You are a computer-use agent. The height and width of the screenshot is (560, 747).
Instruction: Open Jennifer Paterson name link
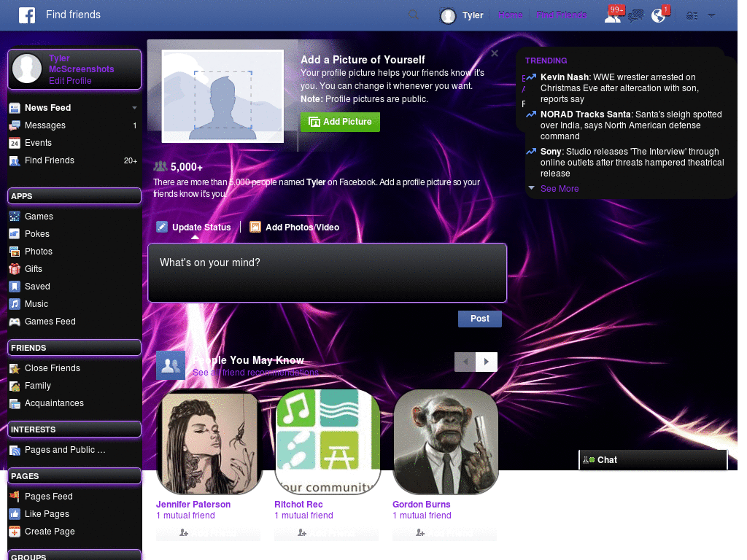click(193, 505)
